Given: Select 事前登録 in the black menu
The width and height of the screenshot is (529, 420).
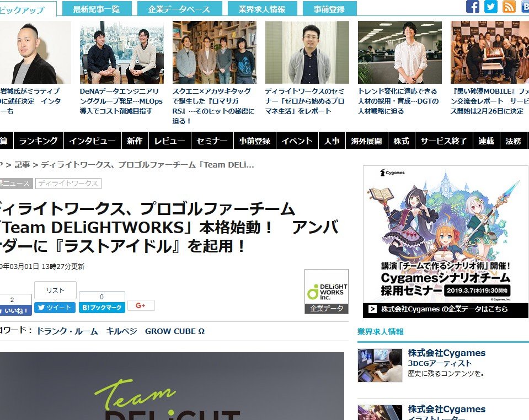Looking at the screenshot, I should click(255, 141).
